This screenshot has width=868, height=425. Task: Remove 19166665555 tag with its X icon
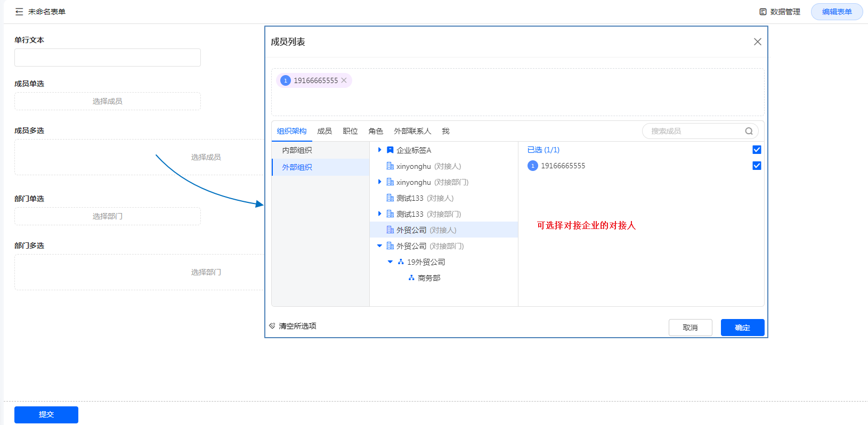pos(344,80)
